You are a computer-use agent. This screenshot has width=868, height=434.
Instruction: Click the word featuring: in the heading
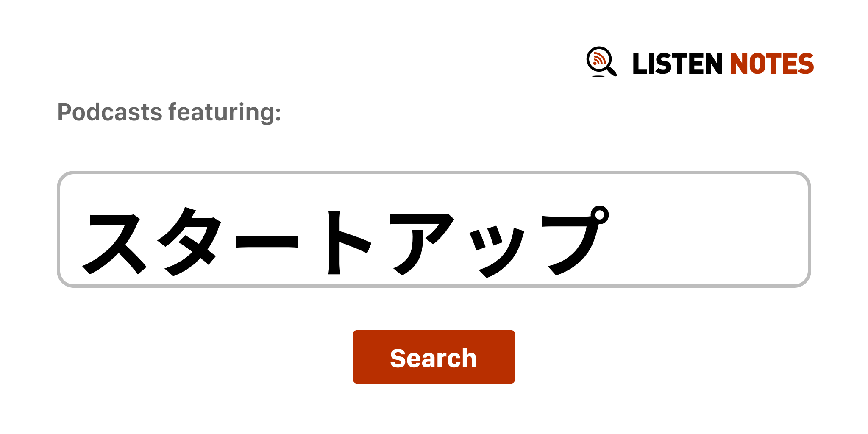coord(225,113)
